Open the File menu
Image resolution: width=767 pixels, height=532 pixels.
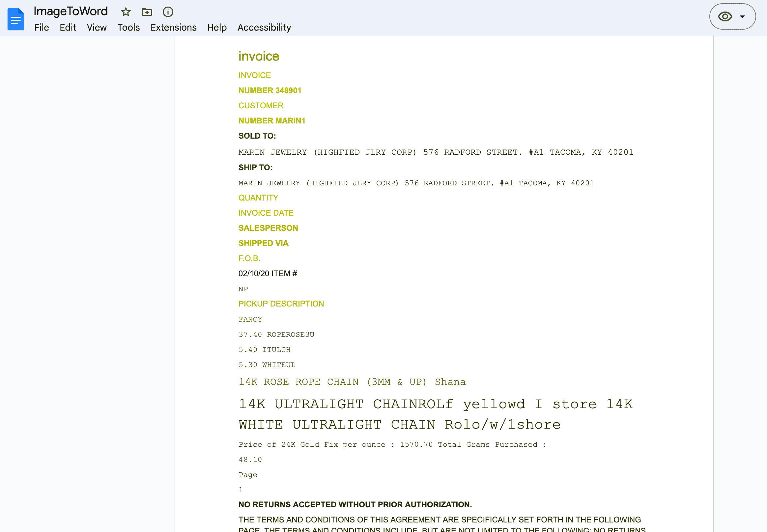[41, 27]
